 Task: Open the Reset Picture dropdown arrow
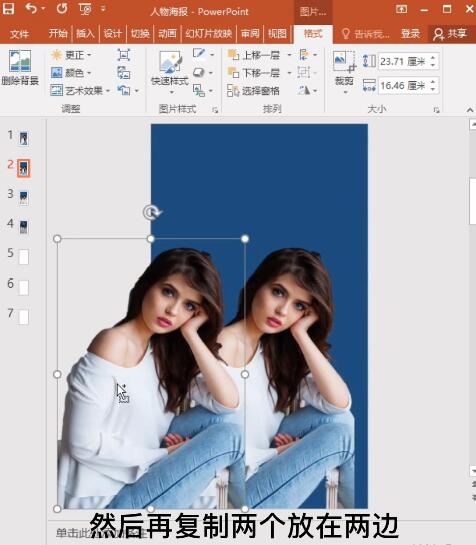click(137, 91)
